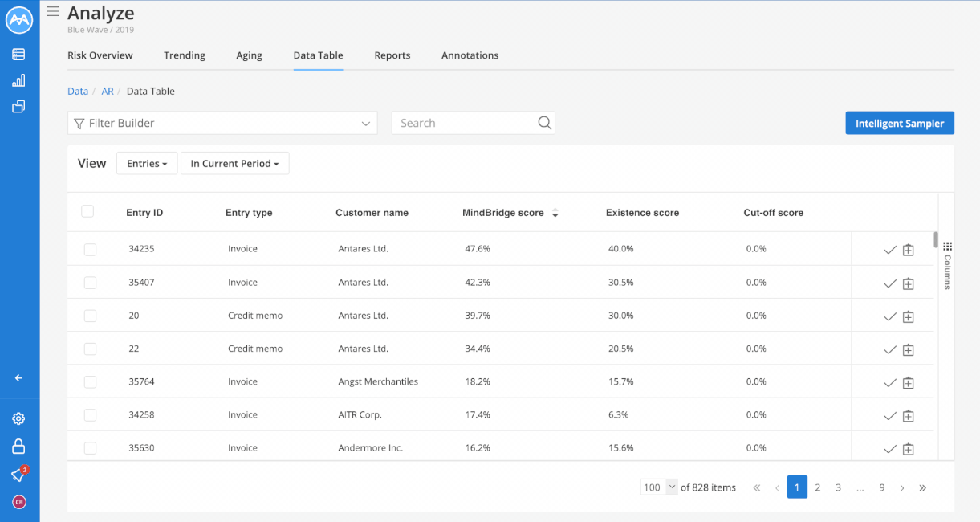The height and width of the screenshot is (522, 980).
Task: Tick the checkbox for entry 34235
Action: click(90, 250)
